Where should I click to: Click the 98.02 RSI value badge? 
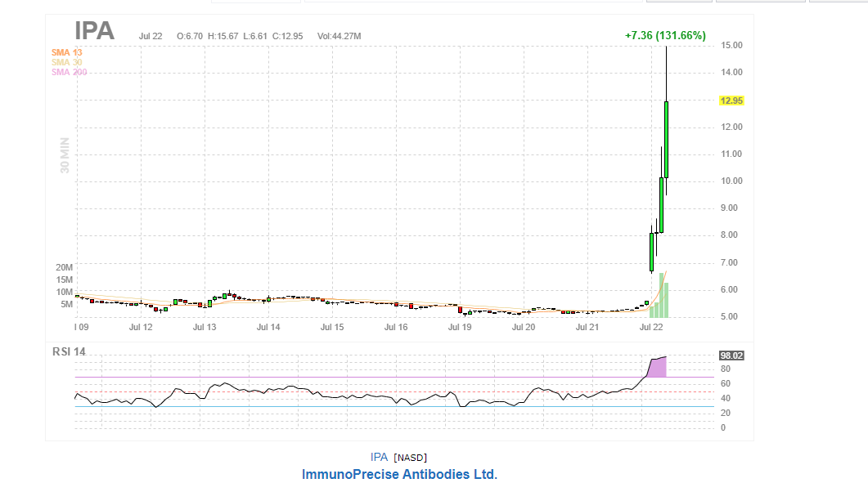[731, 356]
